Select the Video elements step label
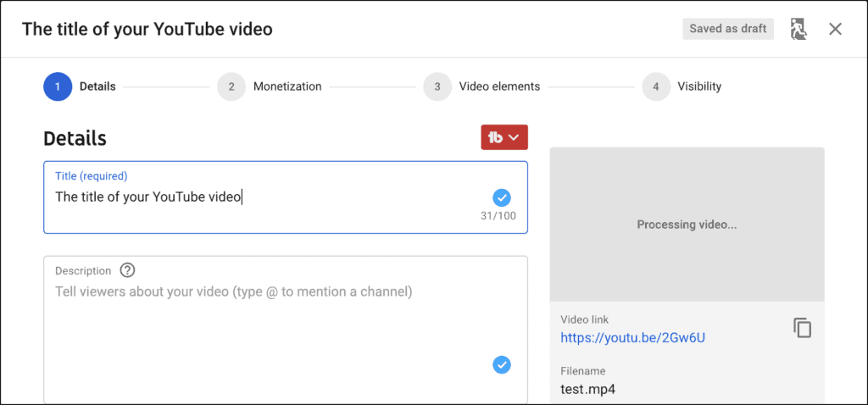868x405 pixels. point(499,86)
